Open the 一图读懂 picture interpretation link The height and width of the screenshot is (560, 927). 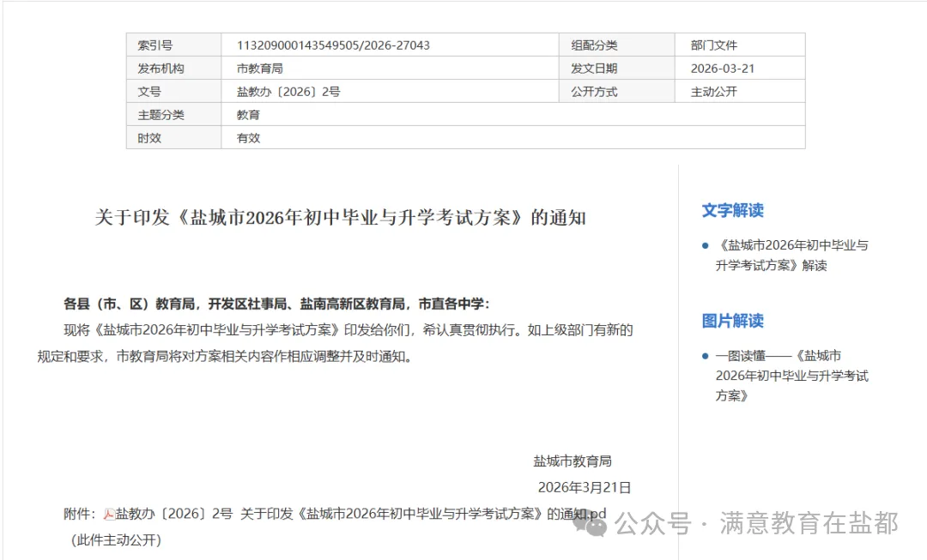point(791,376)
